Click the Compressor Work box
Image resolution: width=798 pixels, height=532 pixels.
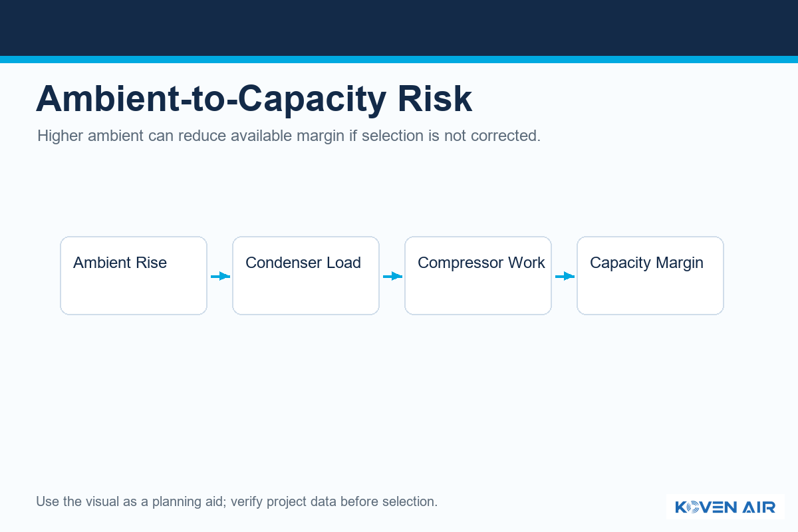point(478,275)
